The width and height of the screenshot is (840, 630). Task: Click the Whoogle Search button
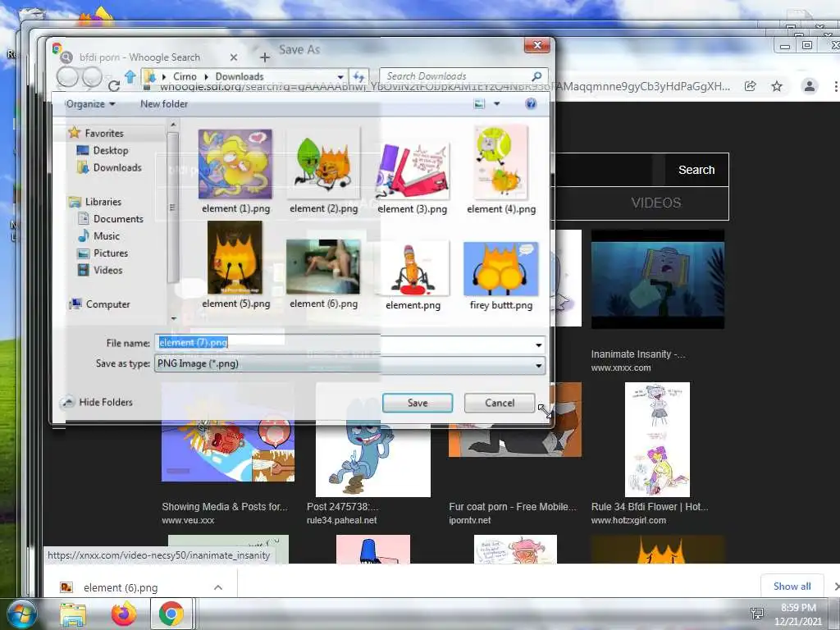coord(696,170)
